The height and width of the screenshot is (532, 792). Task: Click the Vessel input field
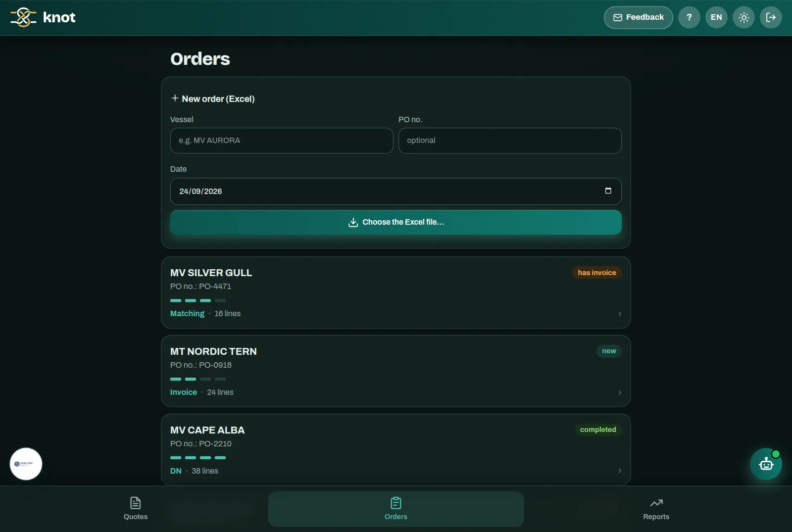coord(282,141)
